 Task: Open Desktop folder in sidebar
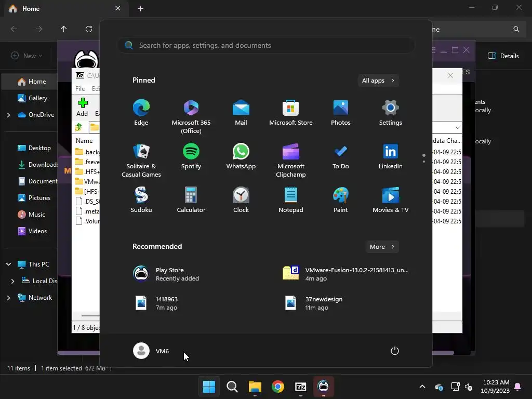click(34, 148)
